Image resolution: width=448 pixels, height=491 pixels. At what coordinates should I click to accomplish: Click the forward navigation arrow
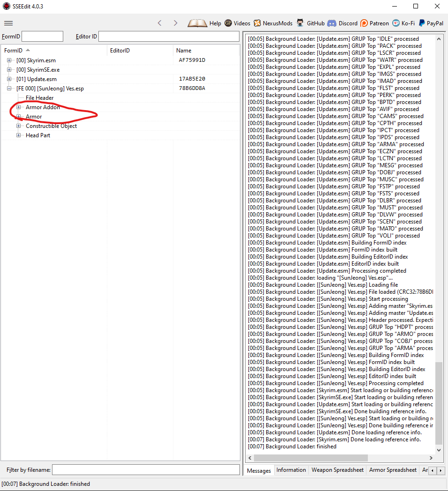click(x=175, y=23)
